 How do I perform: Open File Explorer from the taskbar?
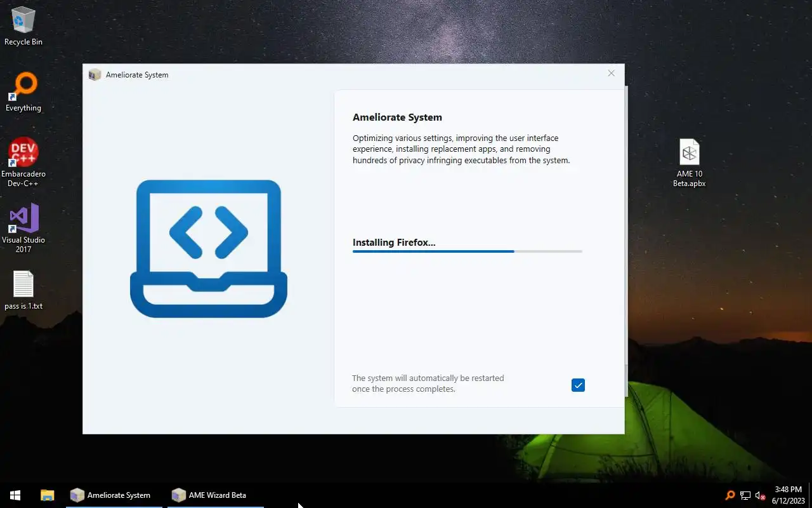pos(48,495)
